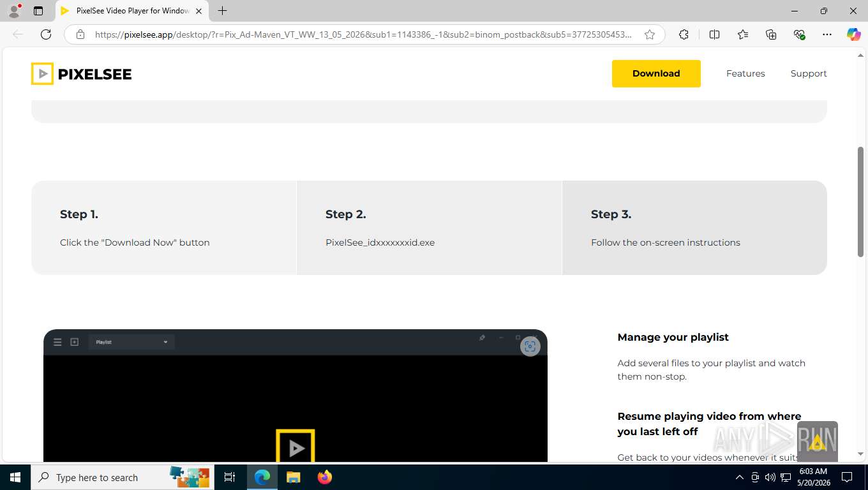Open the notification center icon
868x490 pixels.
point(847,477)
